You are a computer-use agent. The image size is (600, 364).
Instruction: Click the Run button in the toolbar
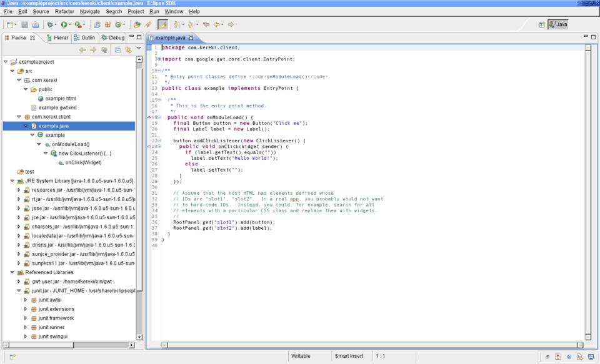click(x=63, y=24)
